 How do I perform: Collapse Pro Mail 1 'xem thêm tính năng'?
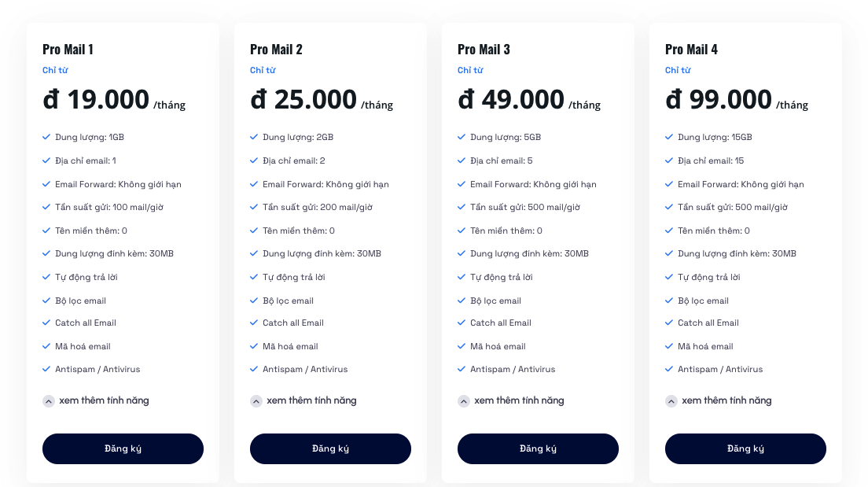pos(96,400)
